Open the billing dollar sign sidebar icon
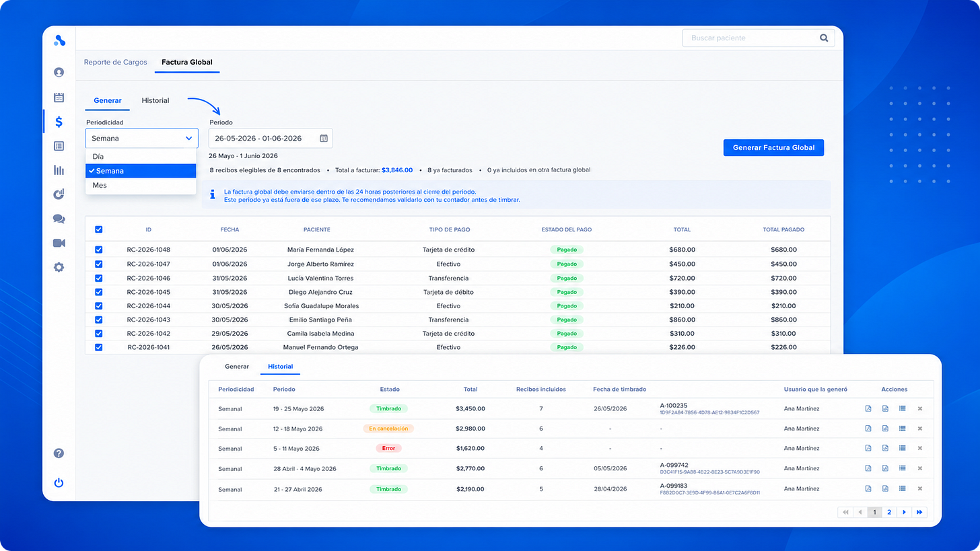The image size is (980, 551). [59, 122]
